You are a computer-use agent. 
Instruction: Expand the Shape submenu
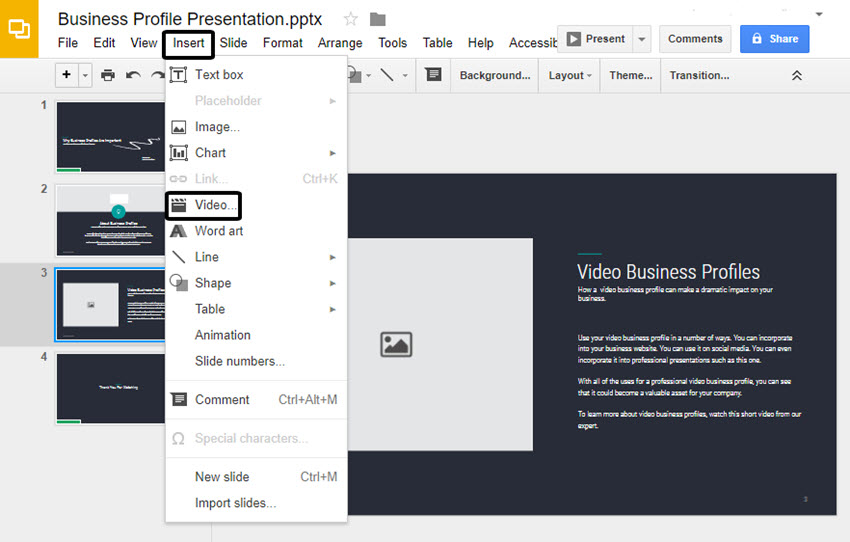coord(256,283)
